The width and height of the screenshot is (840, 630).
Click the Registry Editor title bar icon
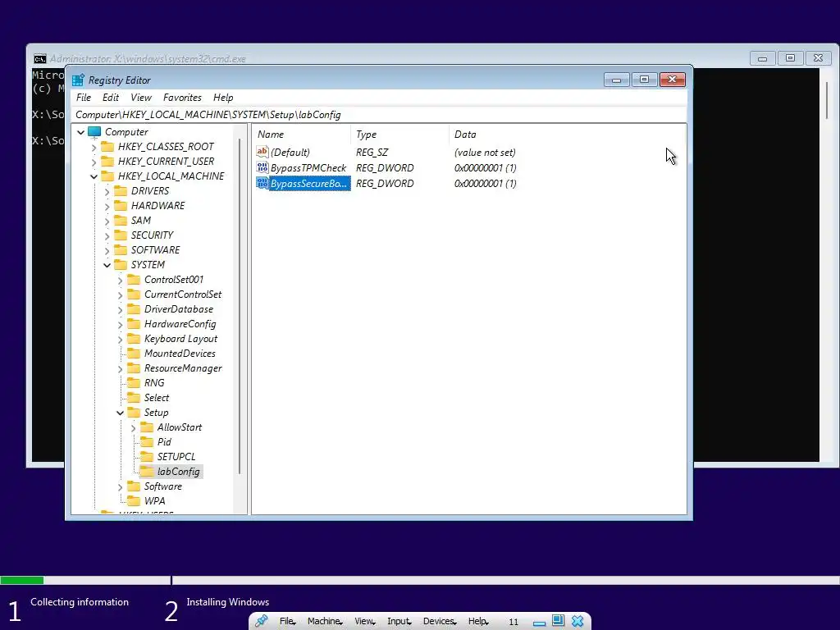pos(78,80)
